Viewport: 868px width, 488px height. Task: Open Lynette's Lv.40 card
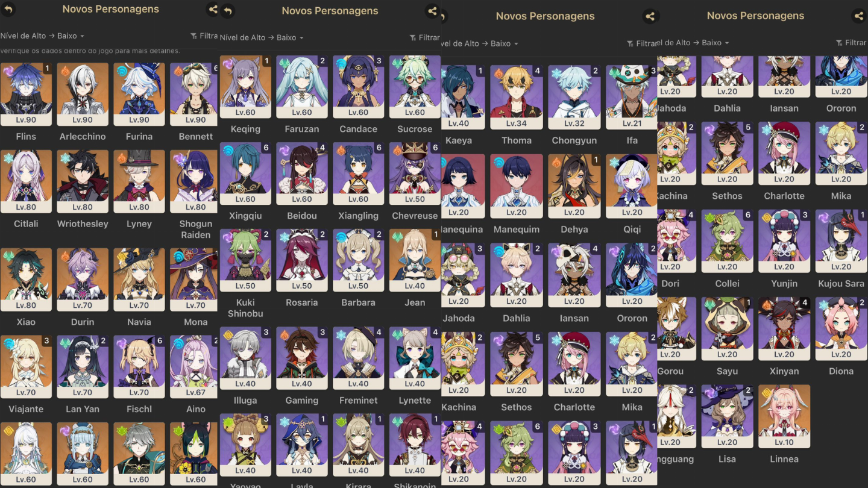pos(415,358)
